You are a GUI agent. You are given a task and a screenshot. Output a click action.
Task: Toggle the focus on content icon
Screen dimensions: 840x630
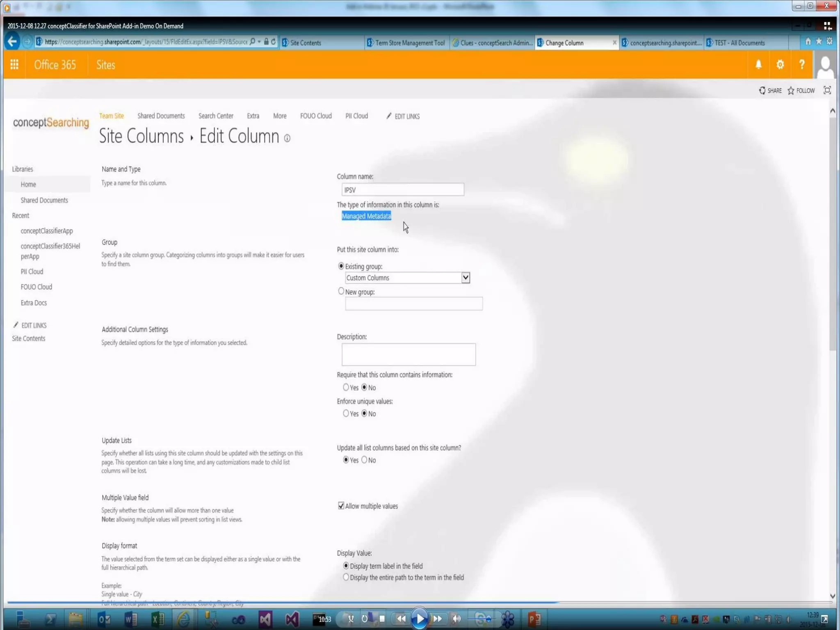[x=827, y=90]
